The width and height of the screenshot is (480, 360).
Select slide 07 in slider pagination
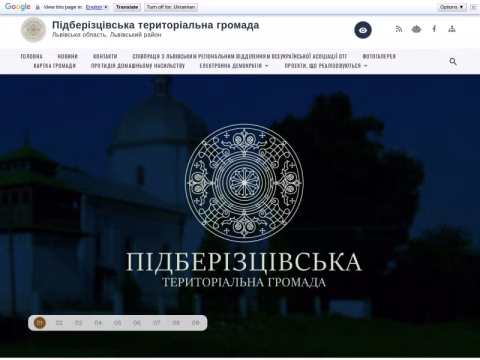coord(157,323)
